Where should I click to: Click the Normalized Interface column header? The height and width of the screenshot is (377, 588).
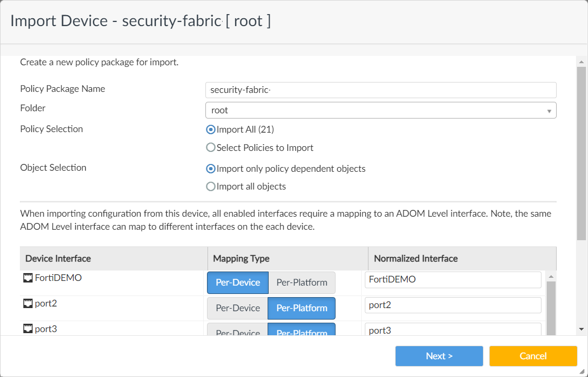(463, 258)
